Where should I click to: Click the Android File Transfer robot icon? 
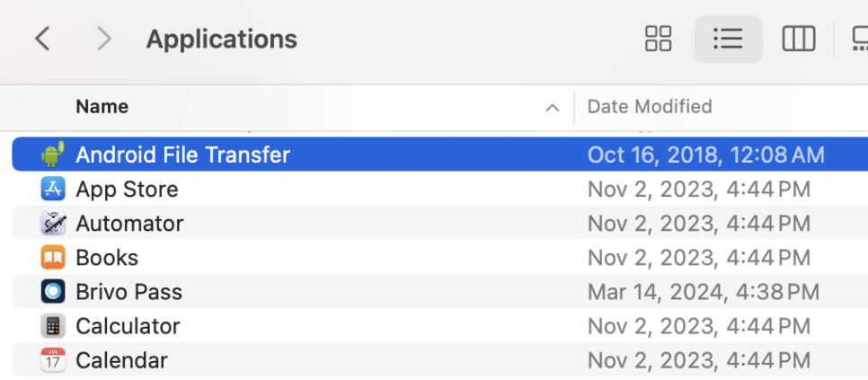(x=53, y=155)
